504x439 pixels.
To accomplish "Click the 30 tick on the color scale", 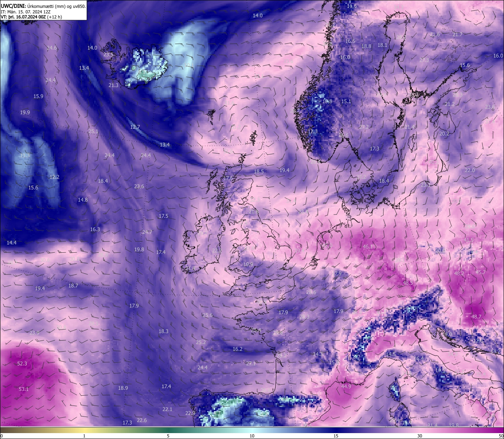I will pyautogui.click(x=420, y=435).
